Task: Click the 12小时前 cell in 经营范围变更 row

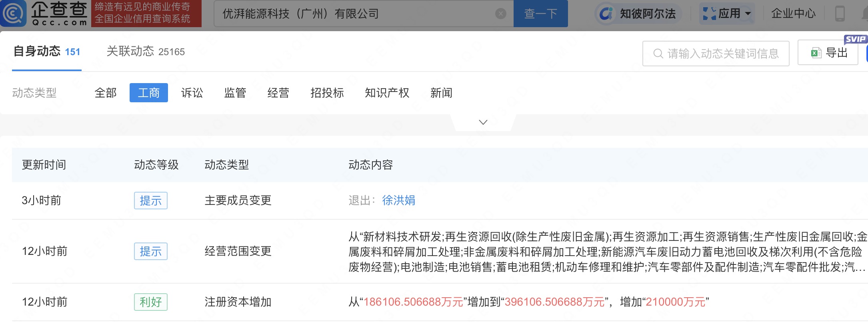Action: click(x=45, y=251)
